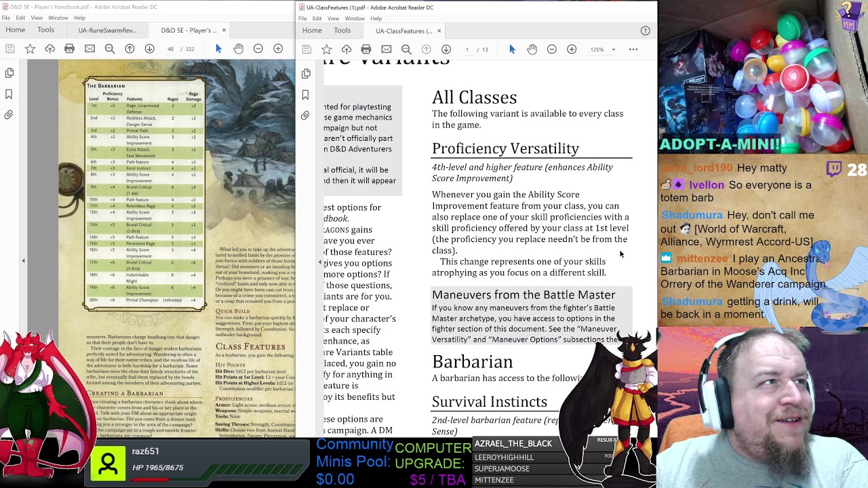Open find text in Player's Handbook window
Viewport: 868px width, 488px height.
[x=109, y=49]
